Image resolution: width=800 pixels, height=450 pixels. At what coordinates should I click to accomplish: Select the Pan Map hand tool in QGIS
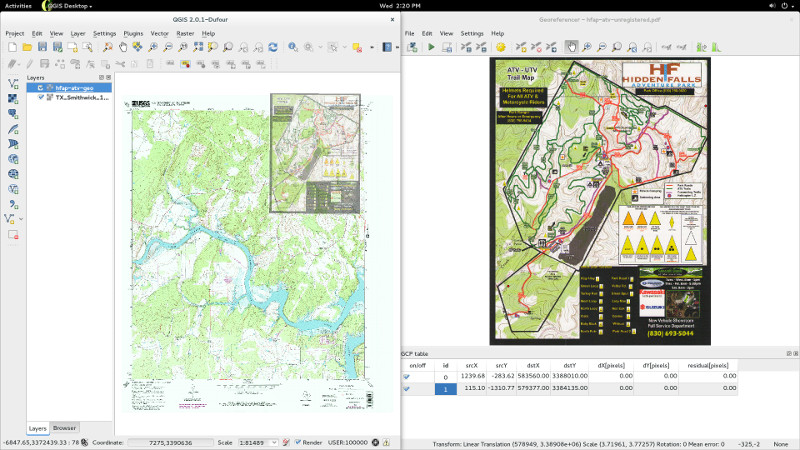click(x=123, y=47)
